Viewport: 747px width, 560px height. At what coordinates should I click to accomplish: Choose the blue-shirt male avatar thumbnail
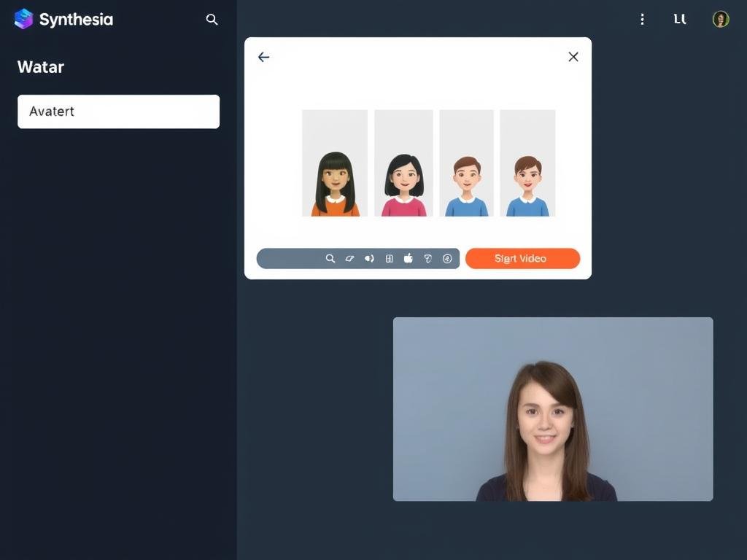466,163
